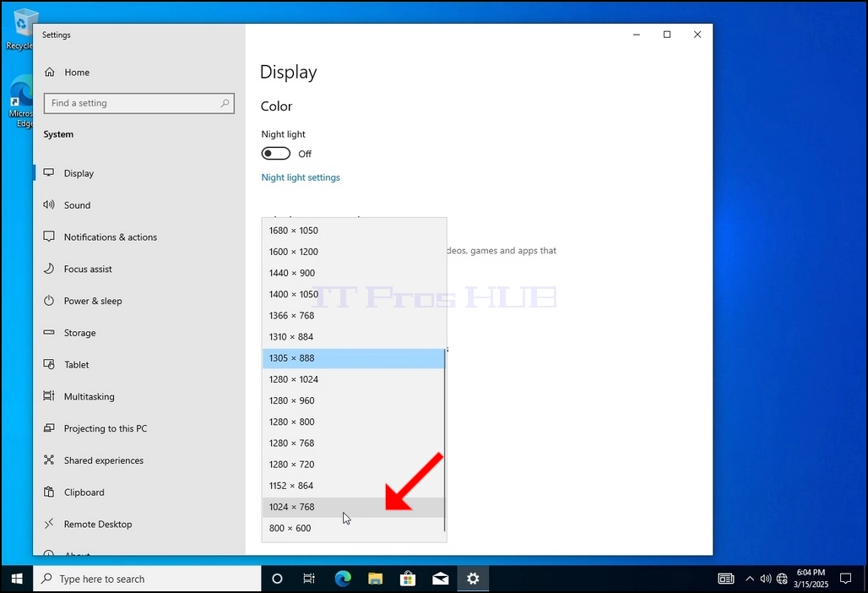Open Night light settings link

[x=301, y=177]
